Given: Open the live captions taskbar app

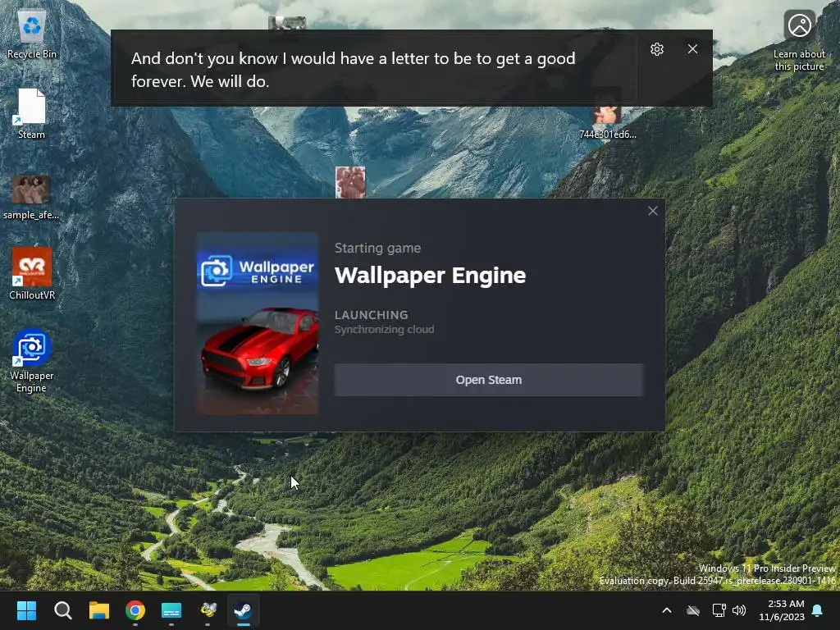Looking at the screenshot, I should (171, 610).
